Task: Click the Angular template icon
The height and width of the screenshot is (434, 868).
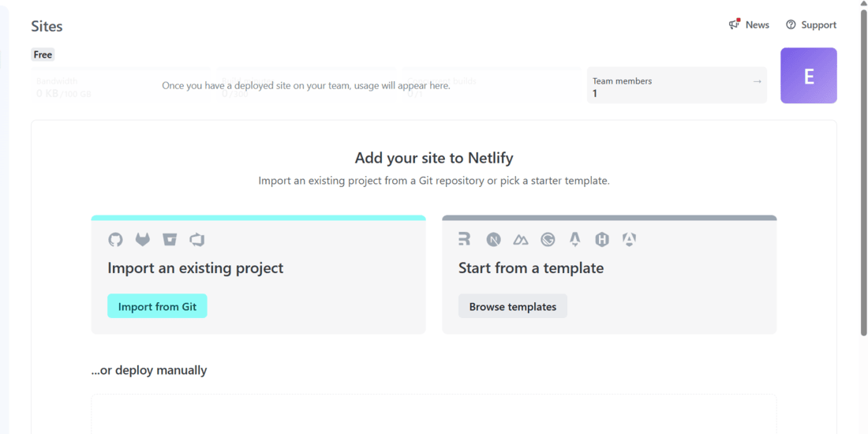Action: coord(629,239)
